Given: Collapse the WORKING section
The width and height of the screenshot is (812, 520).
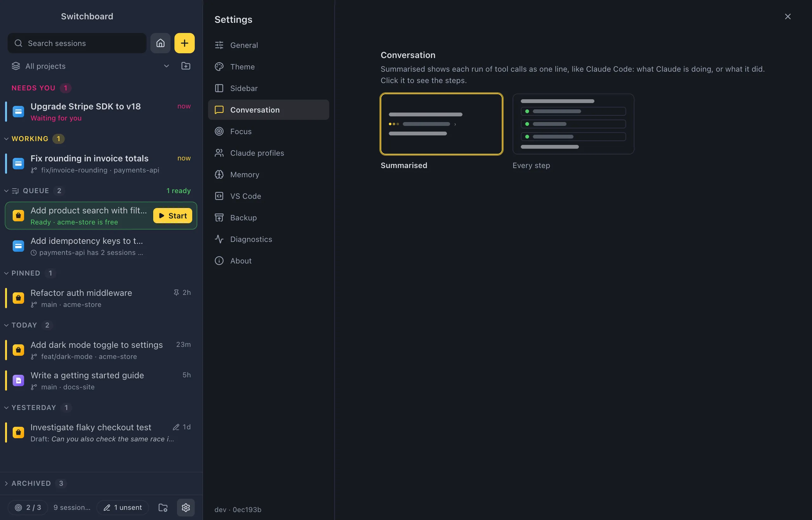Looking at the screenshot, I should point(6,139).
